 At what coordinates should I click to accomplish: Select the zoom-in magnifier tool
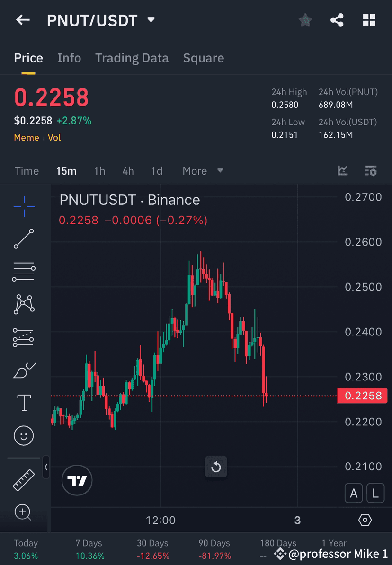24,512
